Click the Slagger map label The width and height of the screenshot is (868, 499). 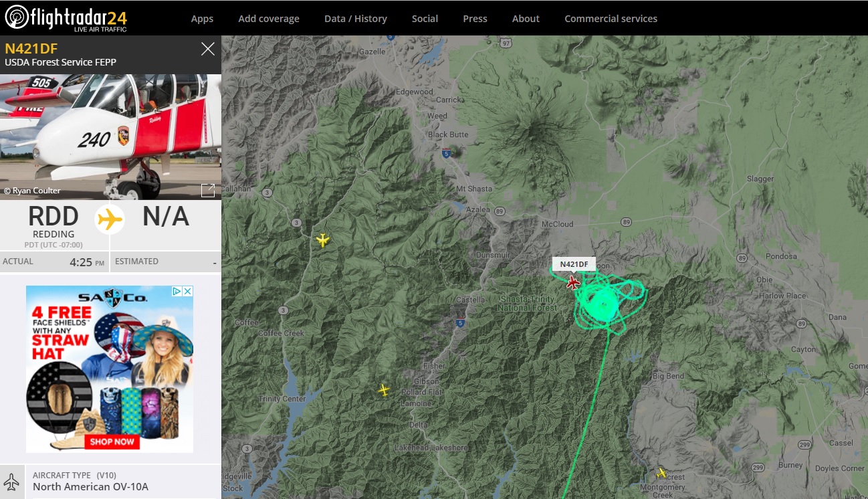pos(760,179)
